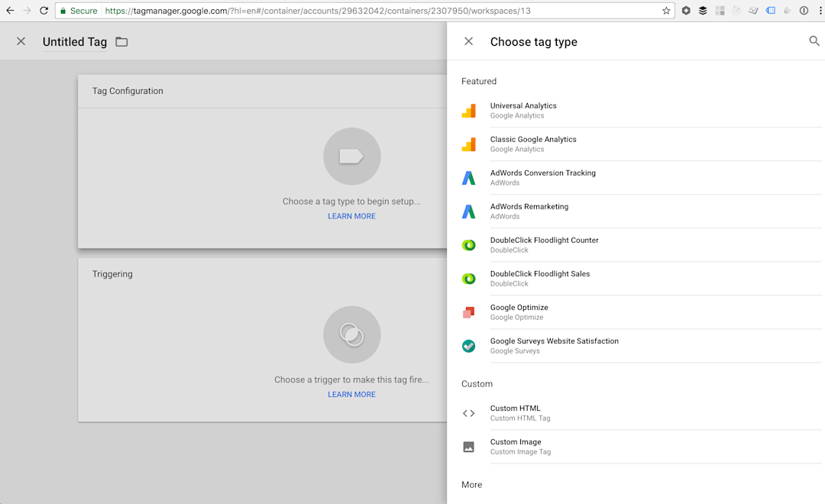Click the AdWords Remarketing icon
Screen dimensions: 825x504
click(469, 212)
